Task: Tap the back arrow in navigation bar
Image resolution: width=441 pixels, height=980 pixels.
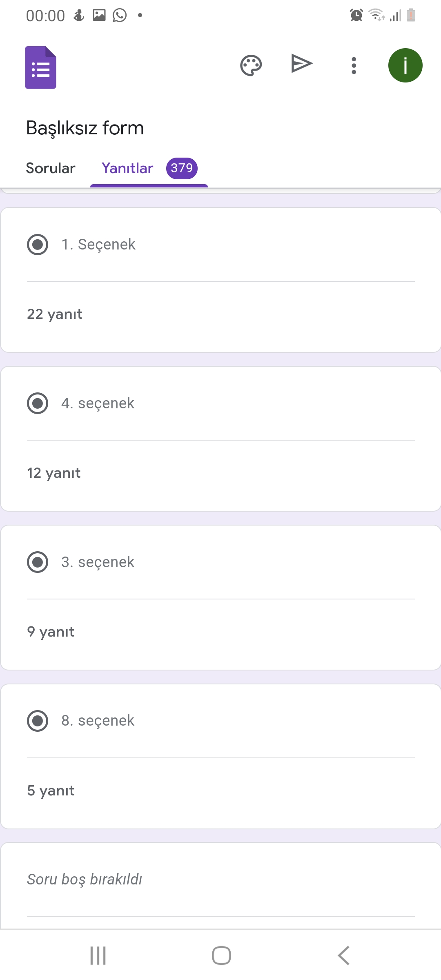Action: (343, 955)
